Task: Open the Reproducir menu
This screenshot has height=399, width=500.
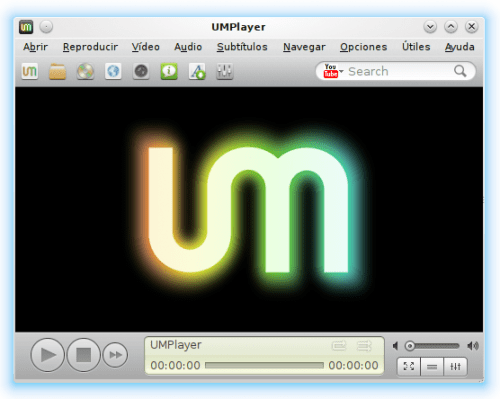Action: point(90,47)
